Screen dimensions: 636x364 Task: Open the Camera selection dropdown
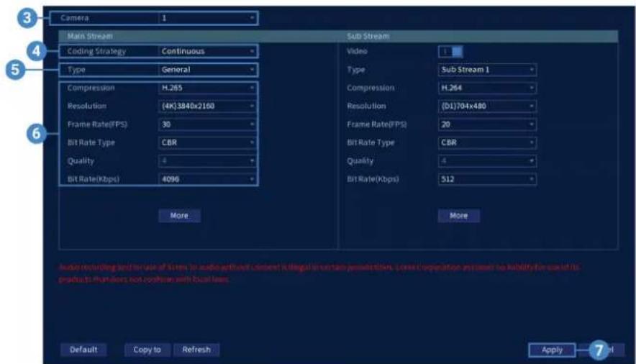tap(207, 18)
